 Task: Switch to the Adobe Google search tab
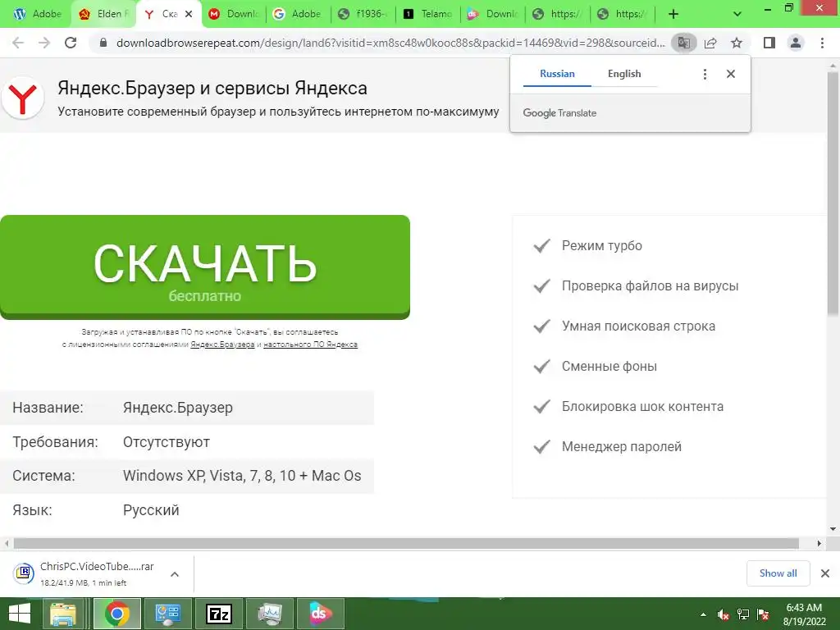point(299,14)
